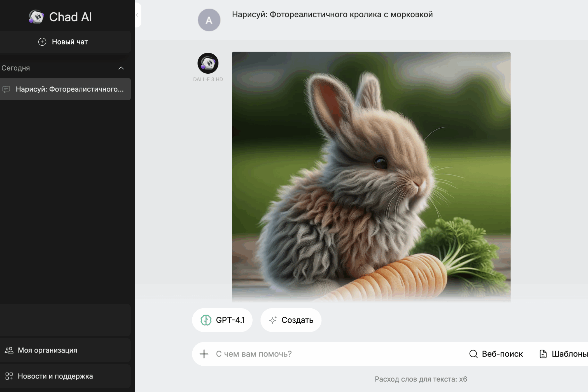Click the user avatar with letter A

tap(209, 20)
